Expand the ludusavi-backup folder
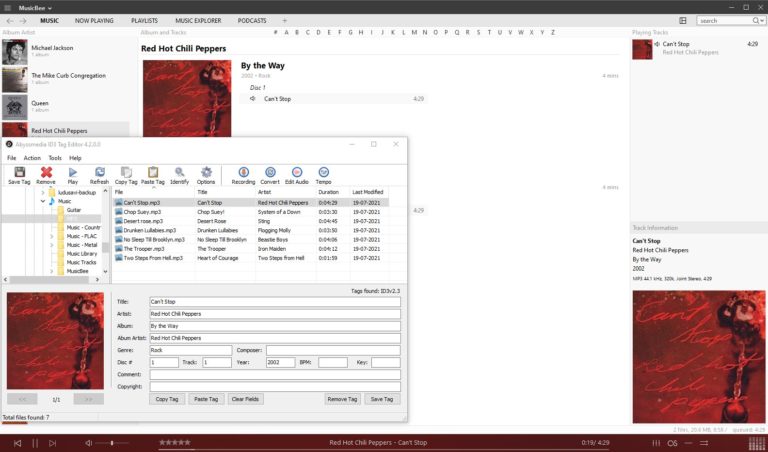Image resolution: width=768 pixels, height=452 pixels. [x=43, y=192]
